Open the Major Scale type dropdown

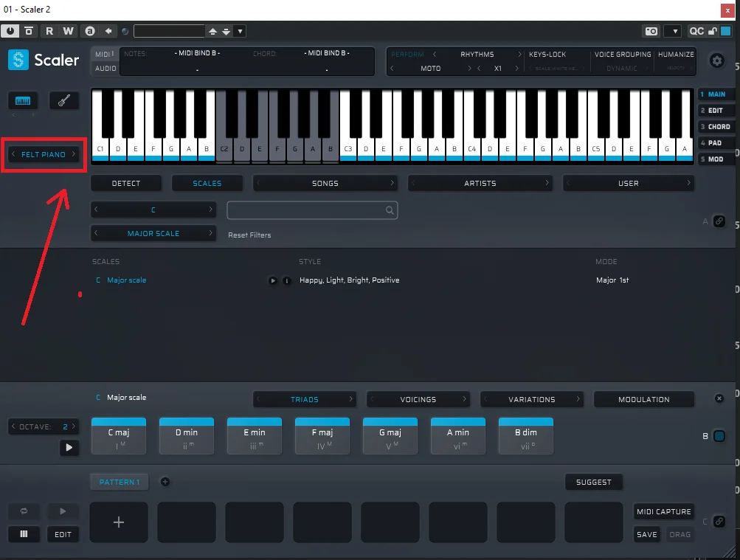click(x=153, y=233)
